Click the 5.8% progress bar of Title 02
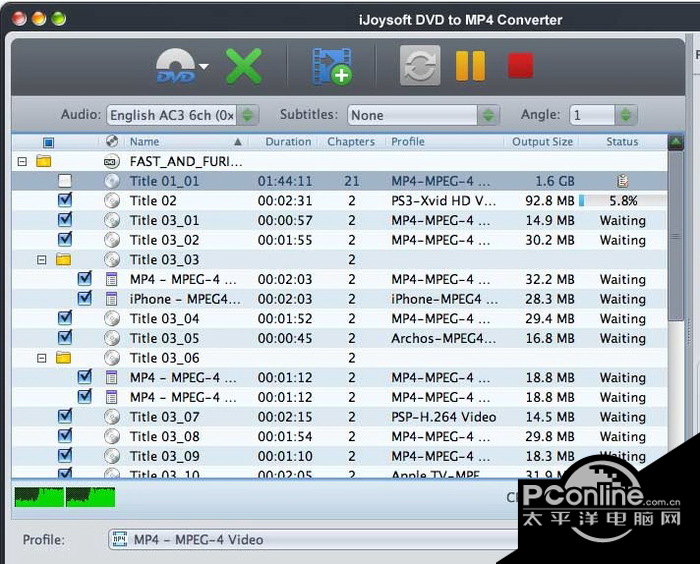 tap(623, 201)
